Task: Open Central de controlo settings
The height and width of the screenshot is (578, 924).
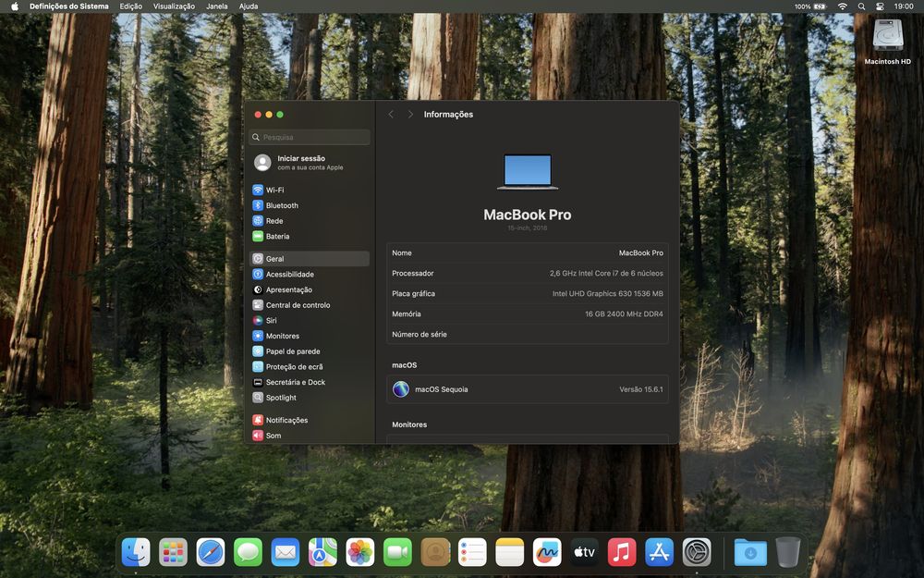Action: click(x=310, y=305)
